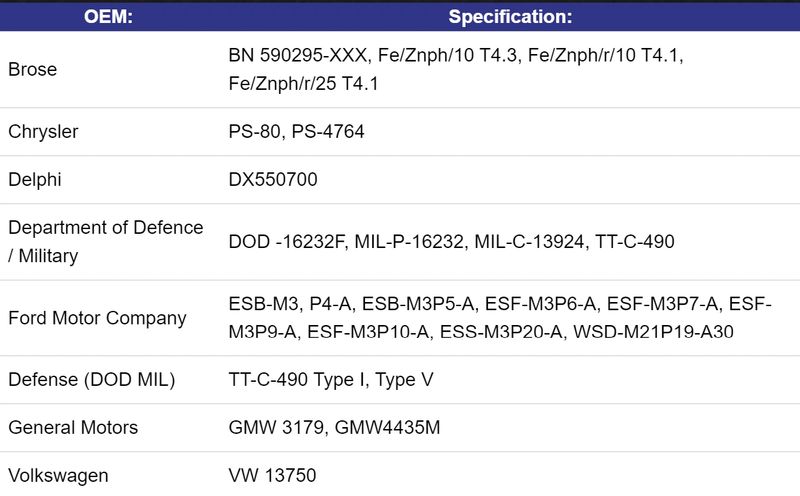800x496 pixels.
Task: Click the PS-80 specification text
Action: click(x=254, y=132)
